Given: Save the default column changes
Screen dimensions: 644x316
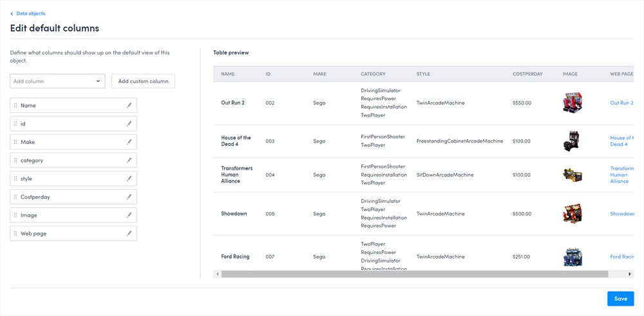Looking at the screenshot, I should tap(620, 299).
